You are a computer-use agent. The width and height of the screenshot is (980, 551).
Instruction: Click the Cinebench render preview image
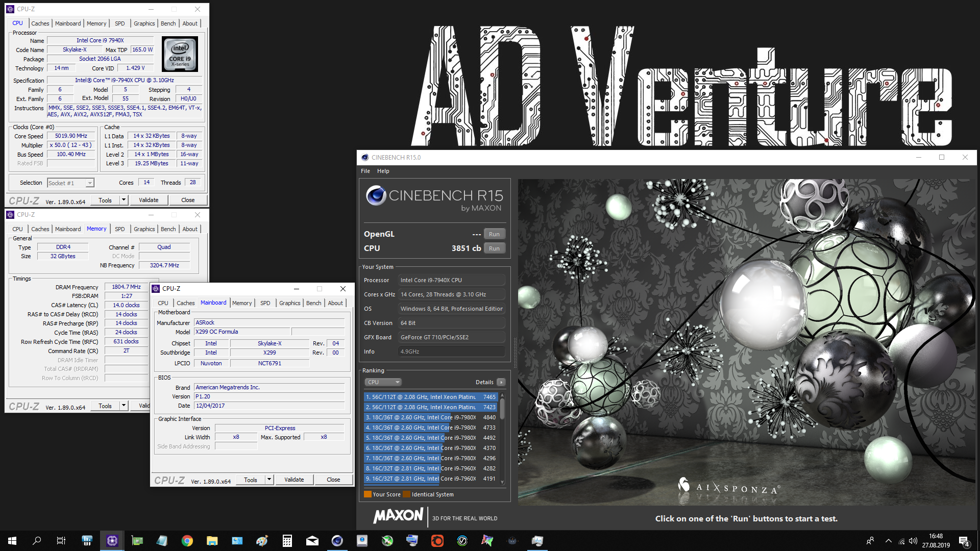pyautogui.click(x=746, y=342)
